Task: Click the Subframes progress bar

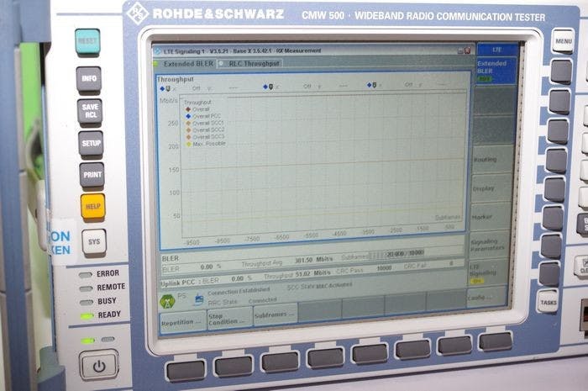Action: (396, 254)
